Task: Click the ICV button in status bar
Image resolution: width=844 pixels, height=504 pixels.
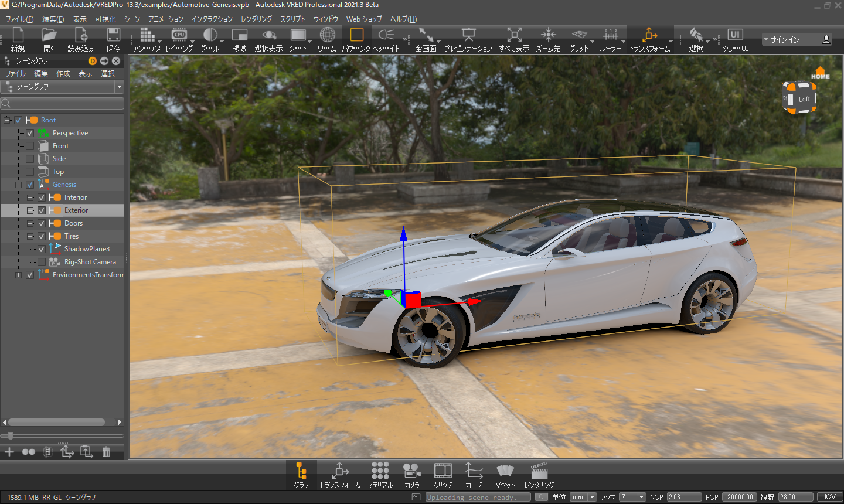Action: [x=829, y=497]
